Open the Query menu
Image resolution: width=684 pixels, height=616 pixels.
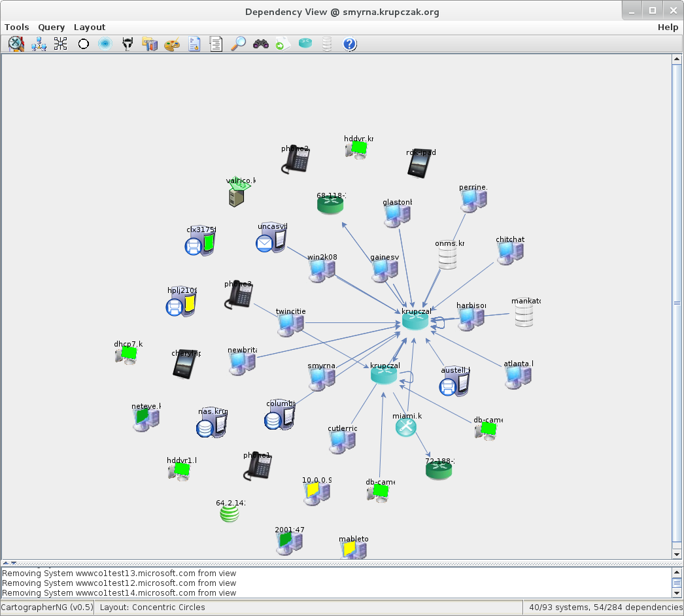tap(51, 27)
